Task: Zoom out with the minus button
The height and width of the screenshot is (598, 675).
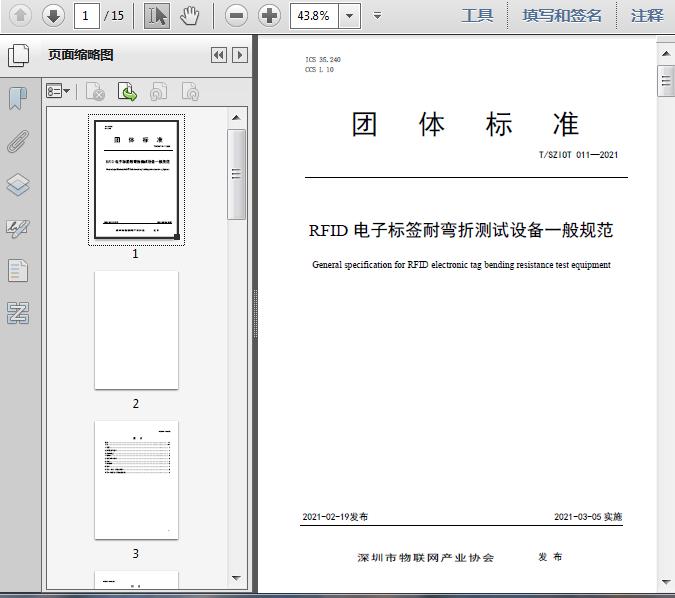Action: (236, 16)
